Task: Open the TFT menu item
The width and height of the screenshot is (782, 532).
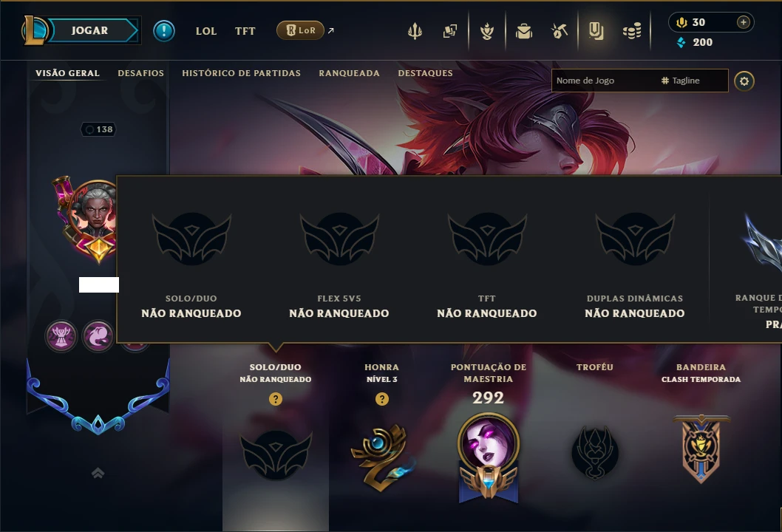Action: 245,31
